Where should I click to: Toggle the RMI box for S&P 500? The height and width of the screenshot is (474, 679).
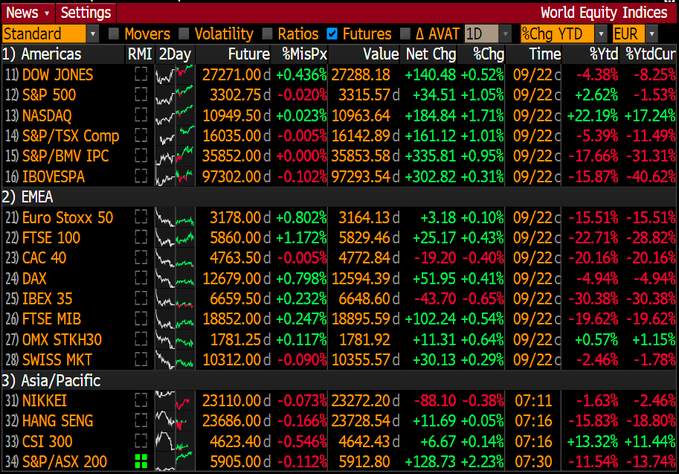[x=141, y=94]
